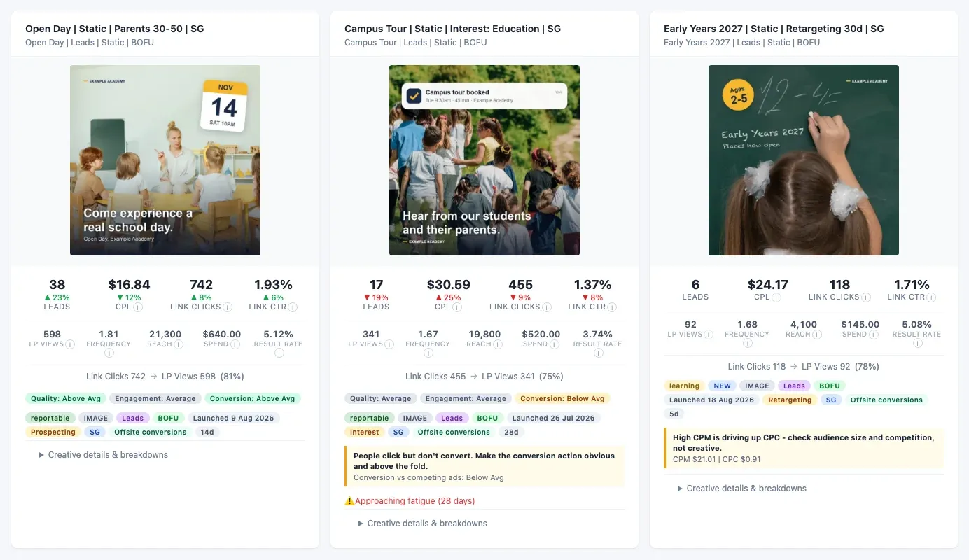Image resolution: width=969 pixels, height=560 pixels.
Task: Click the CPL info icon in Early Years card
Action: pos(776,297)
